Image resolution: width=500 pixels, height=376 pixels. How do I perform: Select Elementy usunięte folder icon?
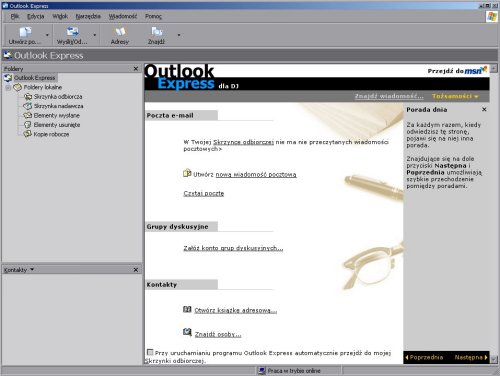point(28,125)
